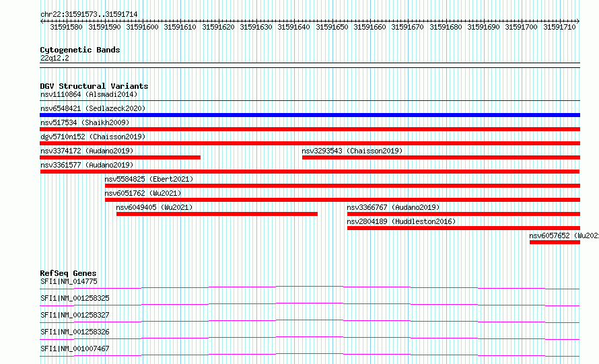The height and width of the screenshot is (364, 599).
Task: Click the red nsv3361577 variant bar
Action: click(x=310, y=172)
